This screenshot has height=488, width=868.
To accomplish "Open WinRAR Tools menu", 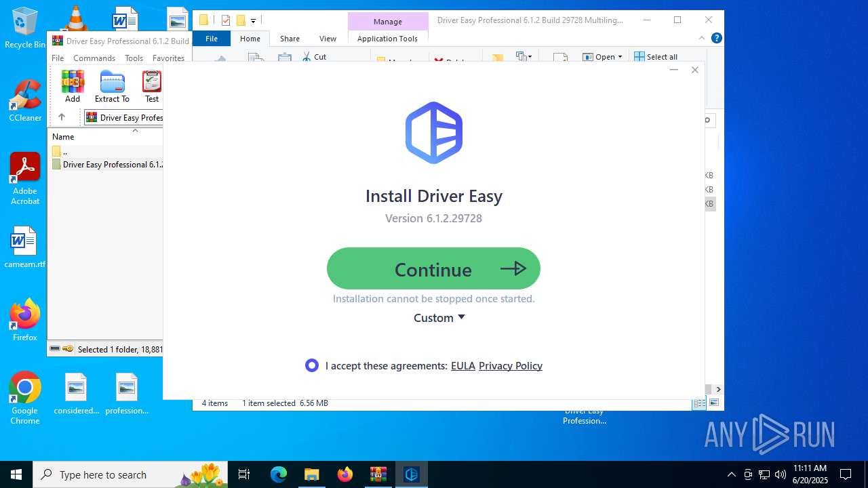I will pyautogui.click(x=134, y=58).
